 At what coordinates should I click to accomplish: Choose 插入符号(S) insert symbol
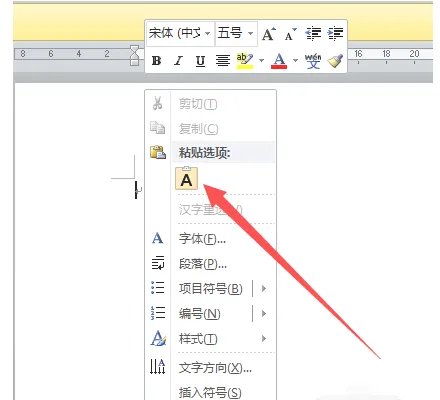coord(211,392)
